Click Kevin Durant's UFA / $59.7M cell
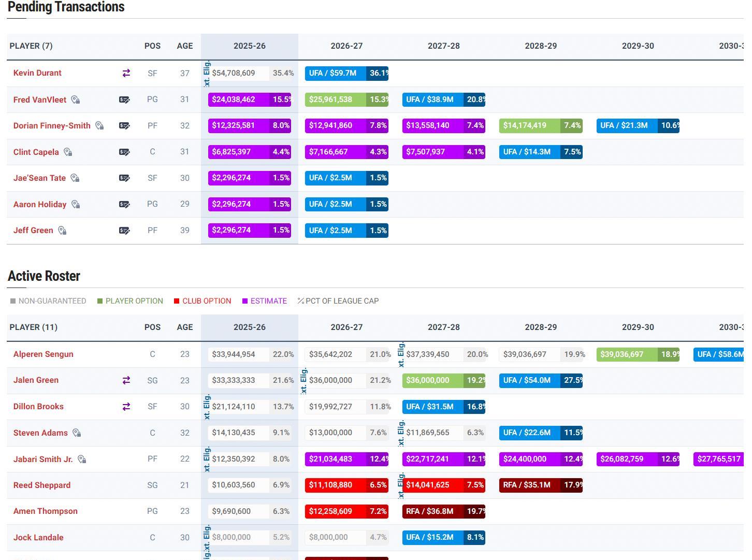752x560 pixels. [x=346, y=73]
